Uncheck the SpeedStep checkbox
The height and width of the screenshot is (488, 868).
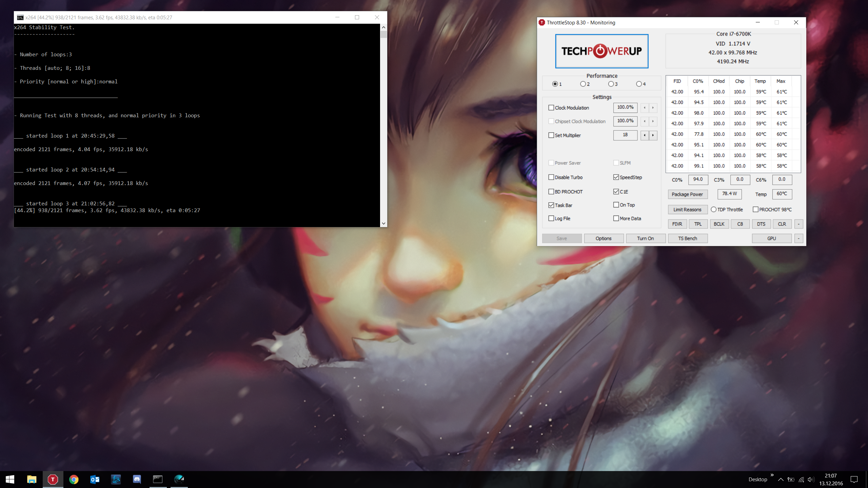[x=616, y=177]
